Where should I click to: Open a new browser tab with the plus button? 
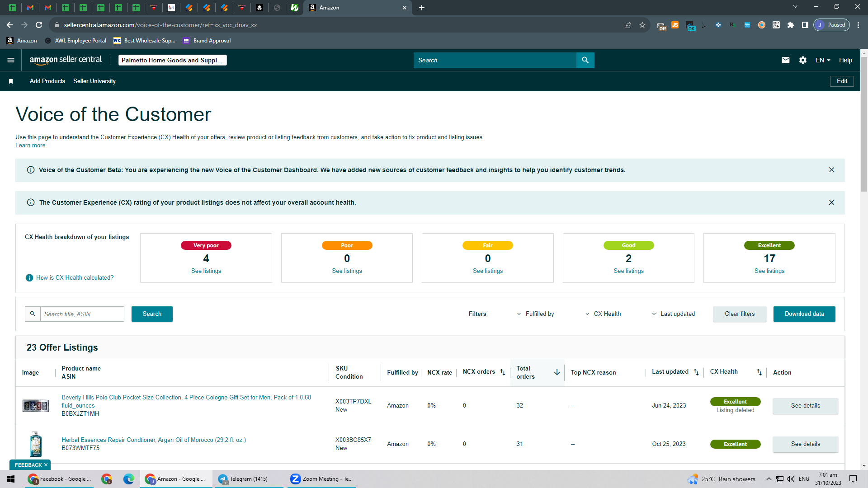pos(422,8)
